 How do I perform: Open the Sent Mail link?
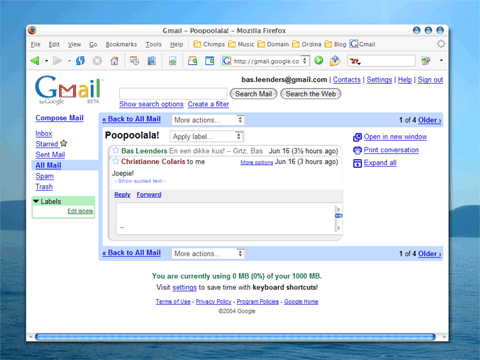click(x=50, y=155)
